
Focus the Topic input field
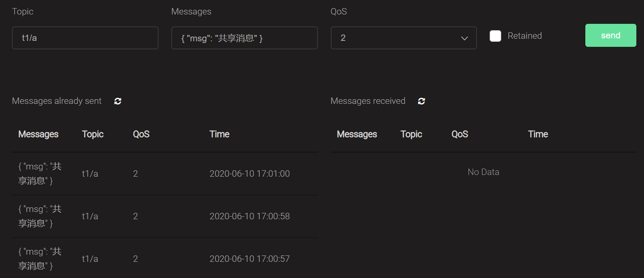coord(85,38)
